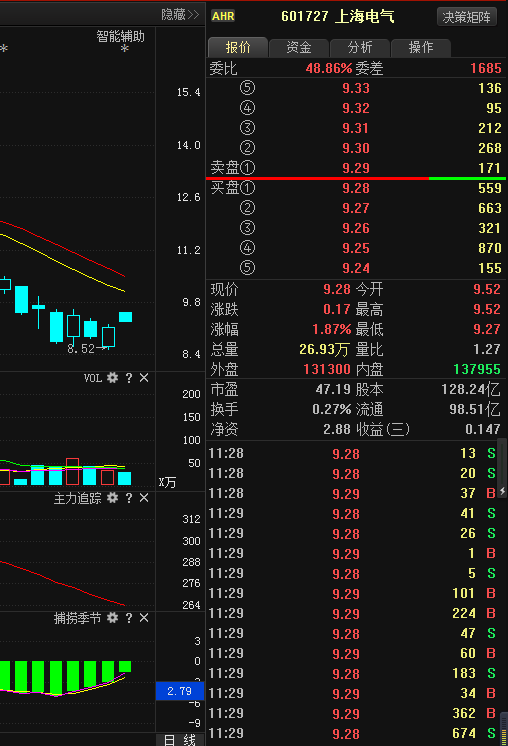Click the 委比 value 48.86%

point(328,68)
